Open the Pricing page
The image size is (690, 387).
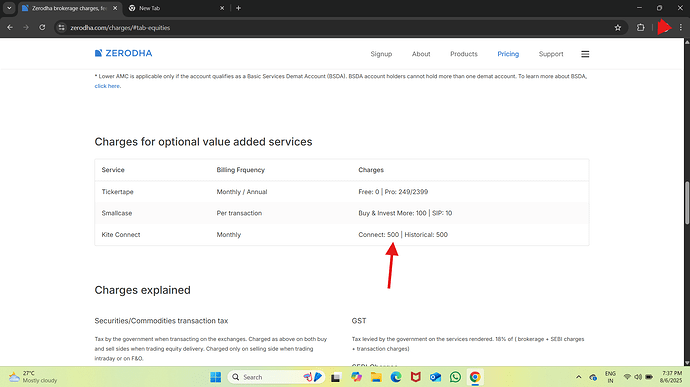(x=508, y=54)
